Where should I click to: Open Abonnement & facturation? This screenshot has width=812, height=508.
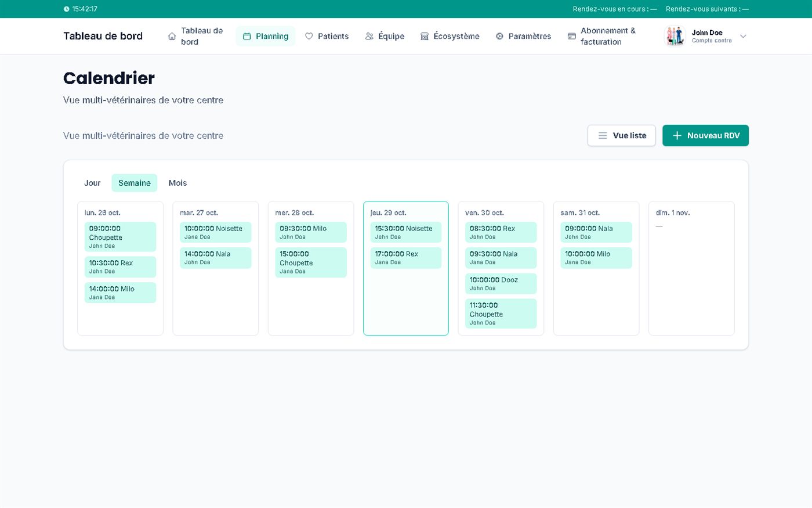[x=602, y=36]
